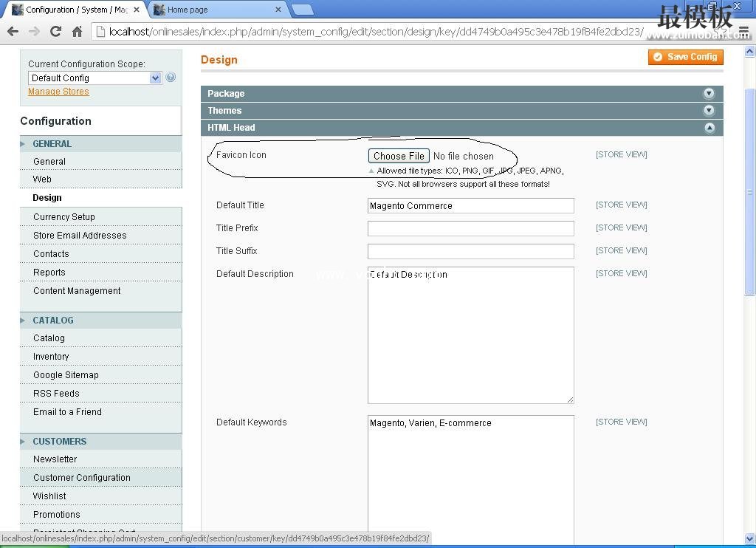Screen dimensions: 756x548
Task: Open the General configuration menu item
Action: [x=100, y=162]
